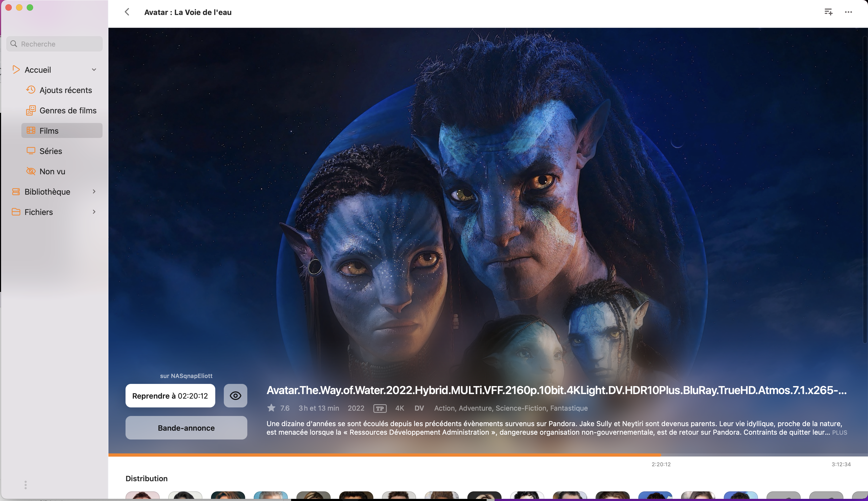
Task: Open Accueil in the sidebar
Action: pyautogui.click(x=38, y=70)
